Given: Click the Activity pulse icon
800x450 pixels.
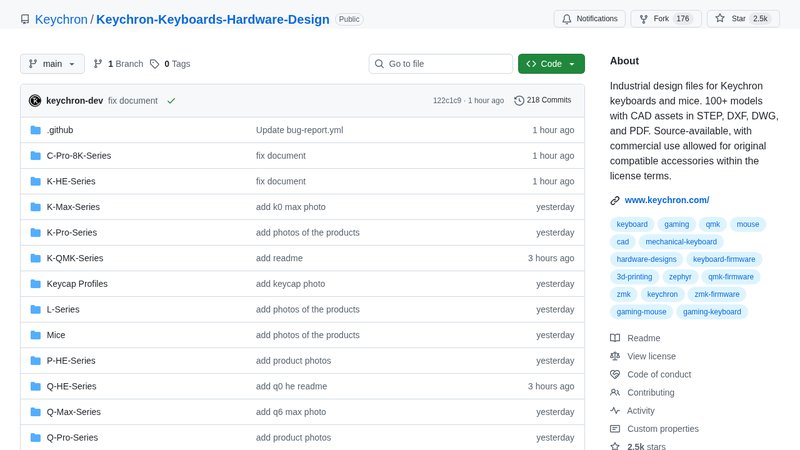Looking at the screenshot, I should click(615, 411).
